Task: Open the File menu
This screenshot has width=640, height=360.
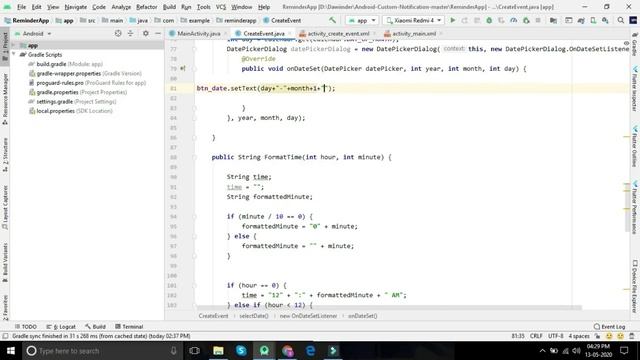Action: (x=21, y=7)
